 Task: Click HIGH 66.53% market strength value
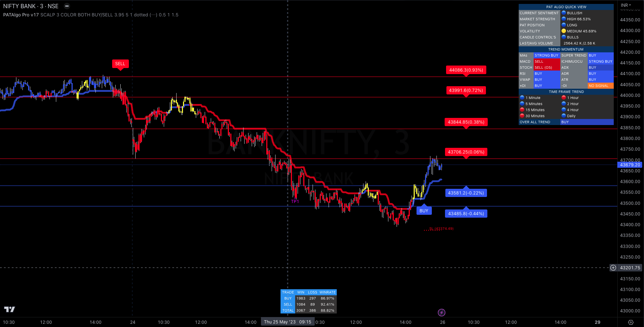(x=579, y=19)
